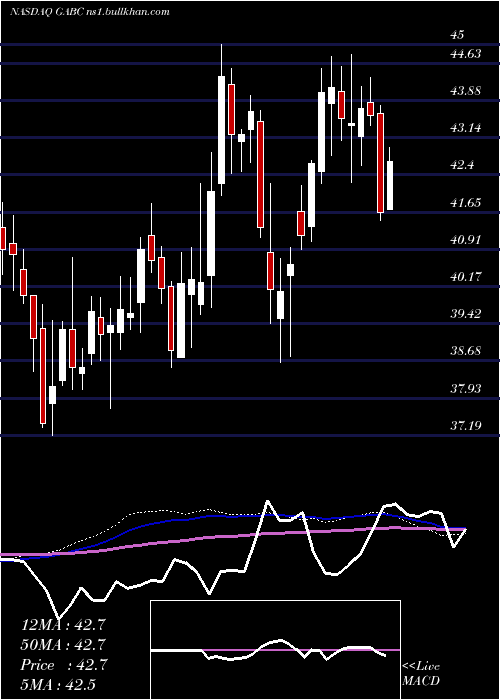This screenshot has height=700, width=500.
Task: Click the 5MA : 42.5 readout
Action: [x=59, y=684]
